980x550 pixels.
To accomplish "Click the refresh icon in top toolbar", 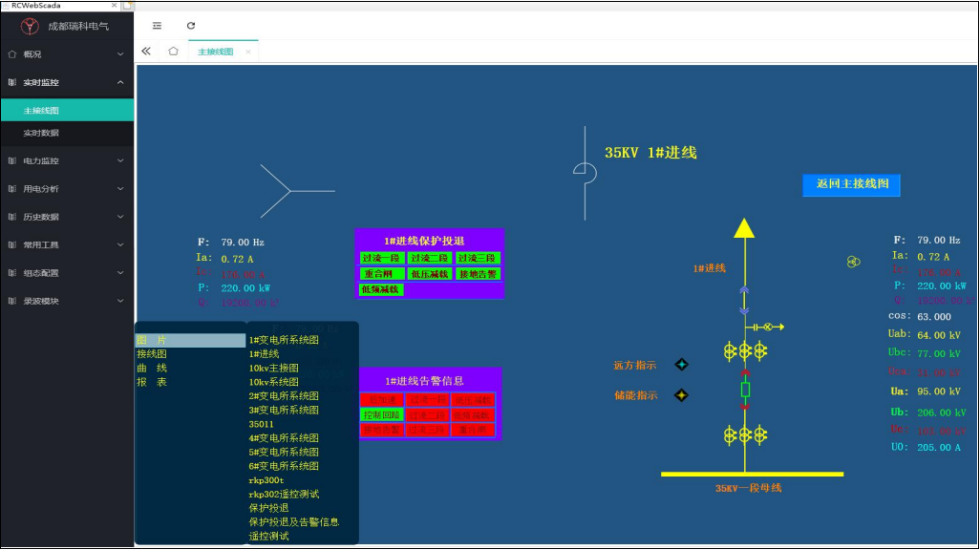I will [x=191, y=26].
